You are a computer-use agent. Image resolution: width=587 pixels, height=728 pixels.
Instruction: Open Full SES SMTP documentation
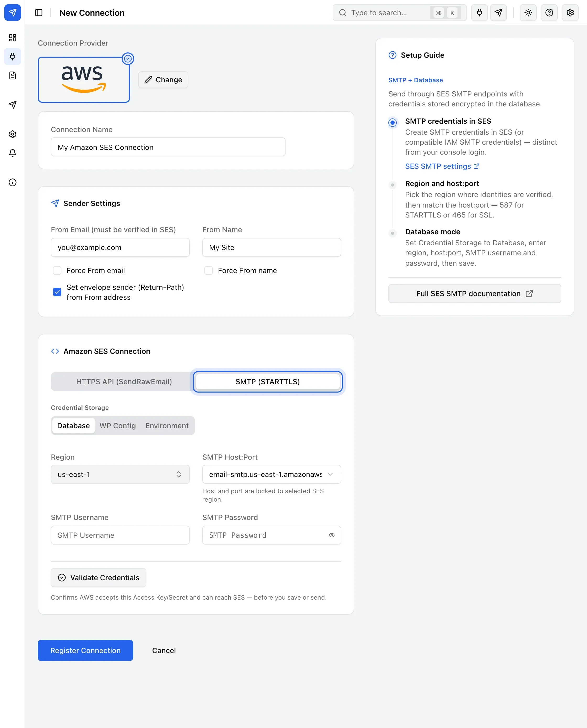[x=474, y=294]
